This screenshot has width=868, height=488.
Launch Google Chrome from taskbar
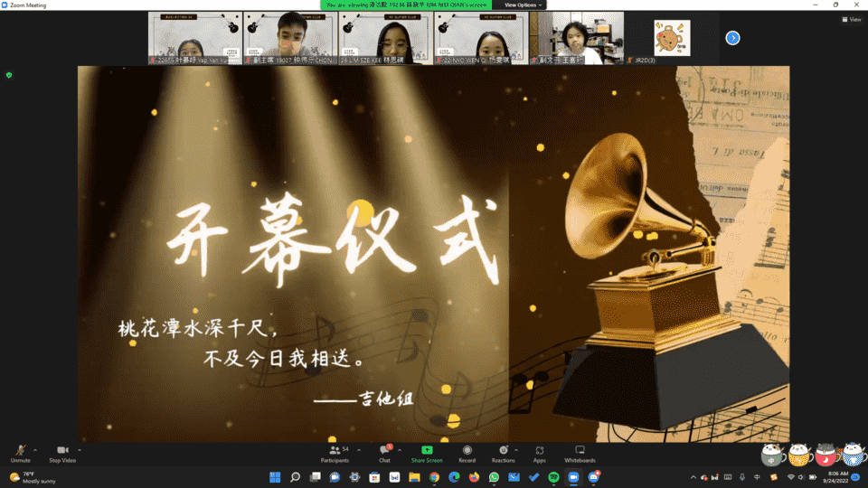pos(434,477)
